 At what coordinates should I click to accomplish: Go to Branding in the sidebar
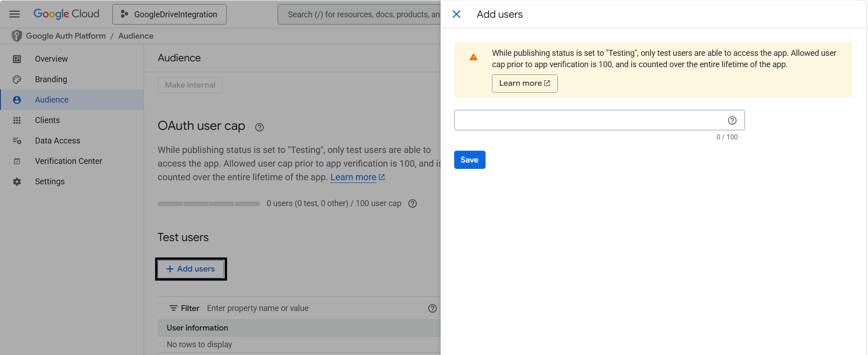tap(51, 79)
